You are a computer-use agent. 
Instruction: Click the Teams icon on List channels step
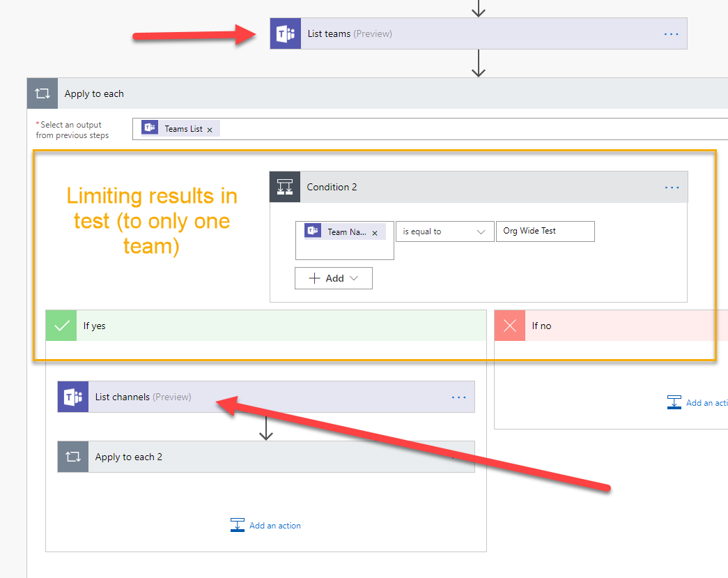(73, 397)
